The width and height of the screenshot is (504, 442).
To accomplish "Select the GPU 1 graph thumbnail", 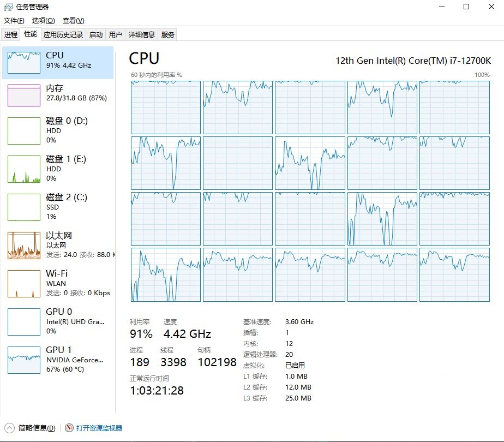I will (x=24, y=360).
